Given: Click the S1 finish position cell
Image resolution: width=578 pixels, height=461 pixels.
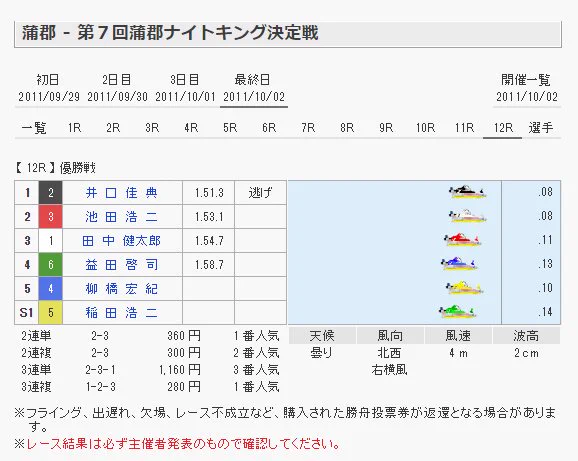Looking at the screenshot, I should 27,312.
